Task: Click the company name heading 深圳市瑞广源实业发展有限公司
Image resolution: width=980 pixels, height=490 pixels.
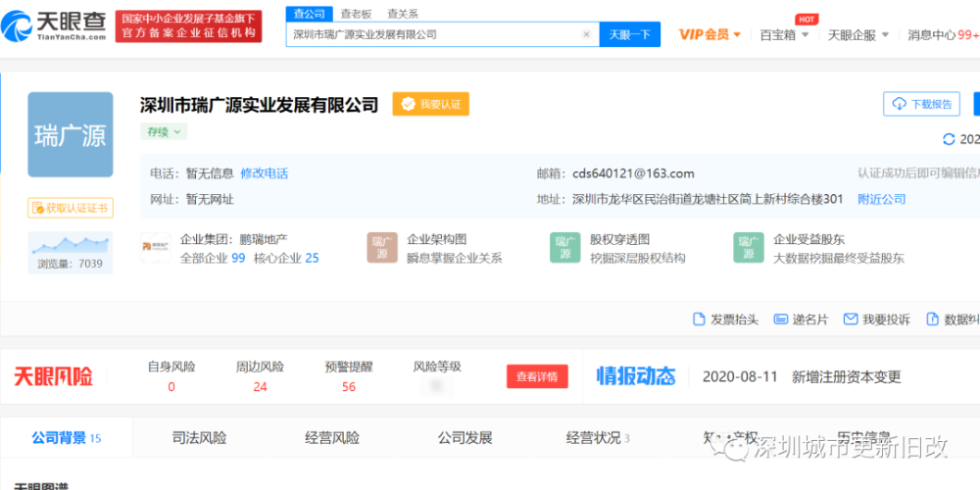Action: 260,105
